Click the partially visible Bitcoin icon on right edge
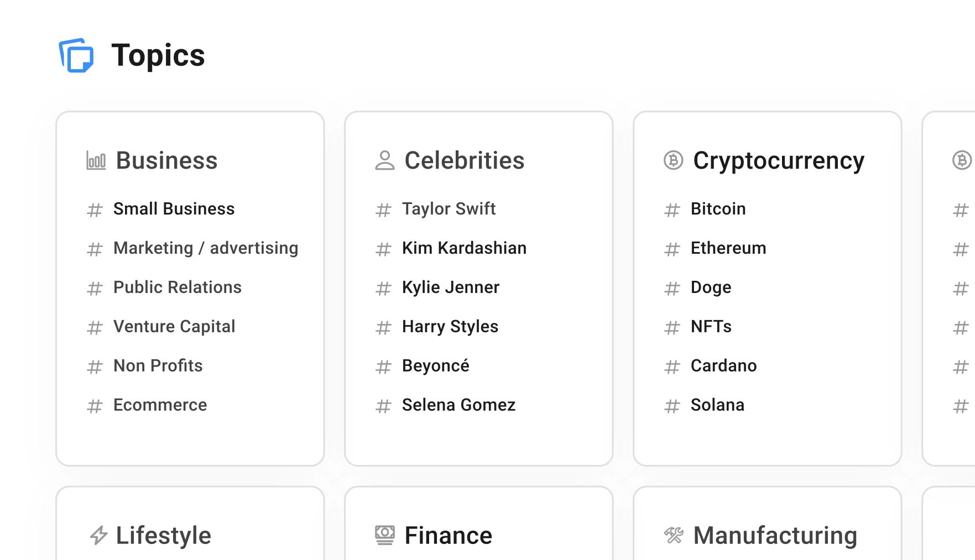Viewport: 975px width, 560px height. (x=962, y=160)
